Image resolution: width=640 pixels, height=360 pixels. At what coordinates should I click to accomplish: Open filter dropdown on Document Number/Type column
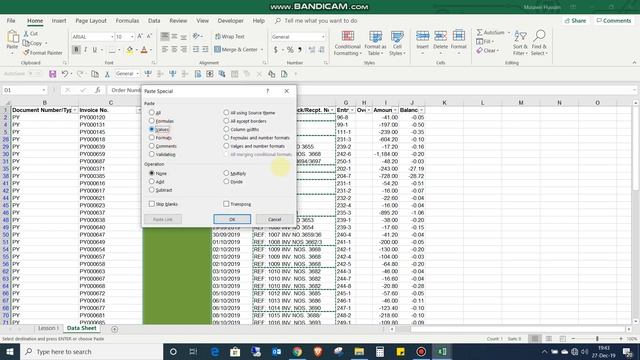coord(75,110)
